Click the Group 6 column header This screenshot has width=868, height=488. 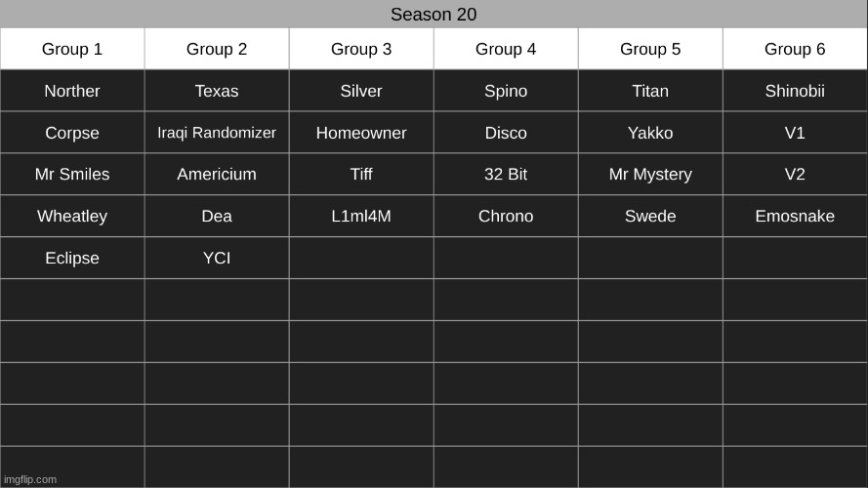pyautogui.click(x=795, y=49)
